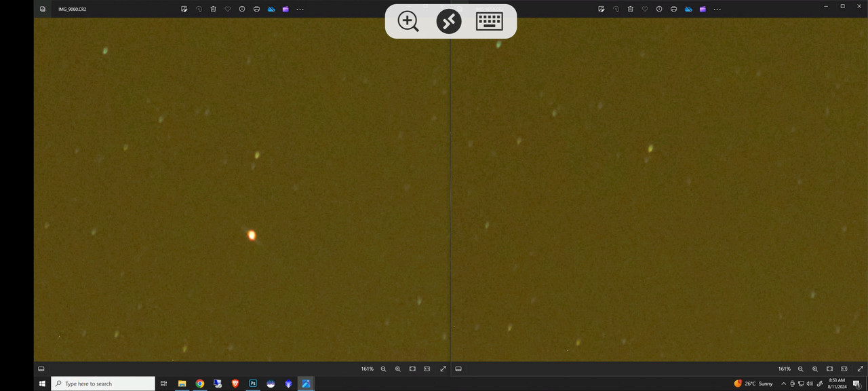Screen dimensions: 868x391
Task: Open the See more menu in right-hand Photos window
Action: [717, 10]
